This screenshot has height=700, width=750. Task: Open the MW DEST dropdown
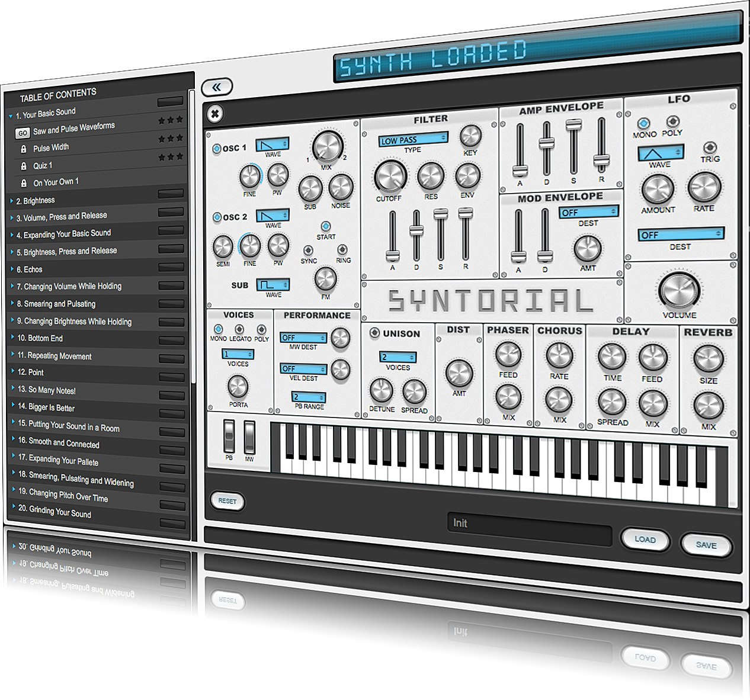[x=303, y=338]
